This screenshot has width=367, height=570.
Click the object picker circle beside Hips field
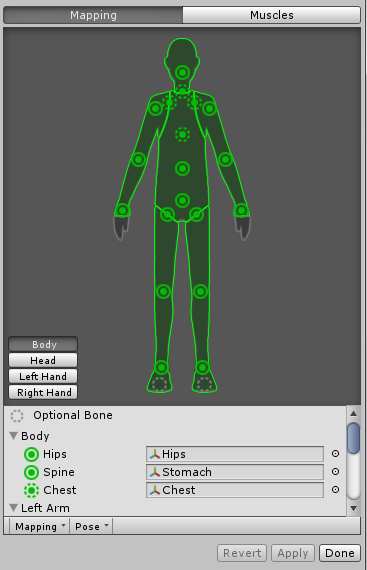click(x=335, y=454)
